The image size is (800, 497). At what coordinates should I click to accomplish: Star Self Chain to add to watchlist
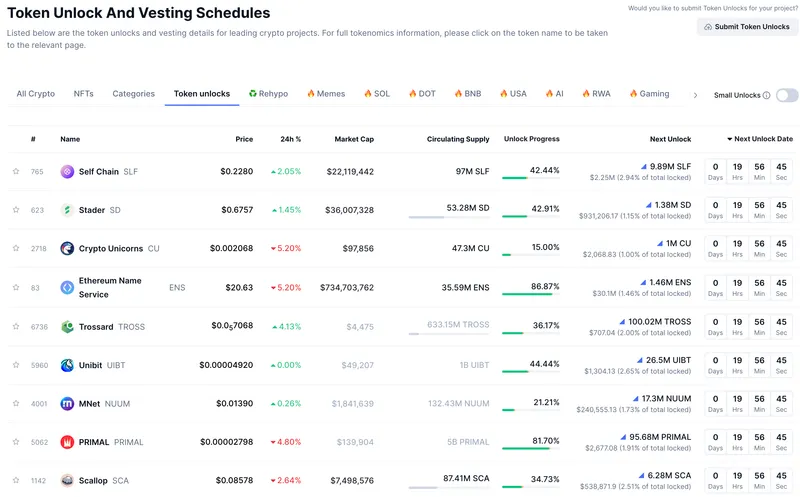pos(16,172)
